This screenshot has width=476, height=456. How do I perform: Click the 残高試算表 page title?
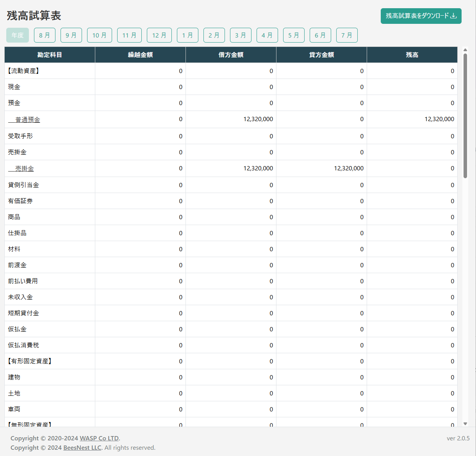(x=34, y=16)
